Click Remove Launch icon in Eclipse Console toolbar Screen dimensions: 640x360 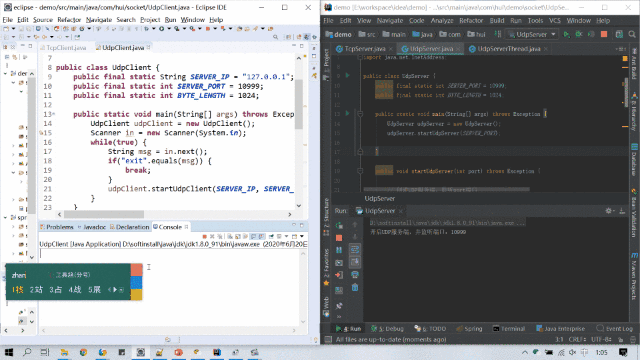(212, 236)
